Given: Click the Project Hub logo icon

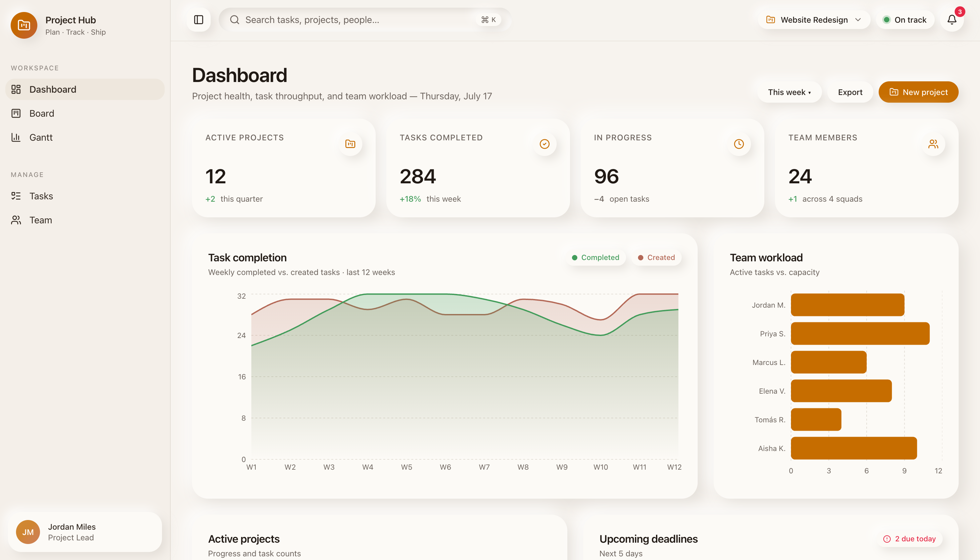Looking at the screenshot, I should point(24,25).
